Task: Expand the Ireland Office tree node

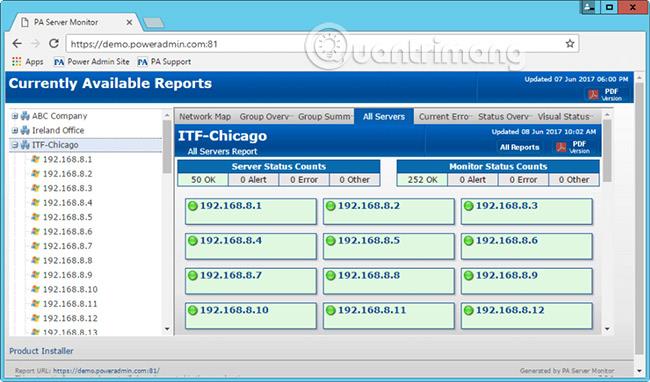Action: coord(15,131)
